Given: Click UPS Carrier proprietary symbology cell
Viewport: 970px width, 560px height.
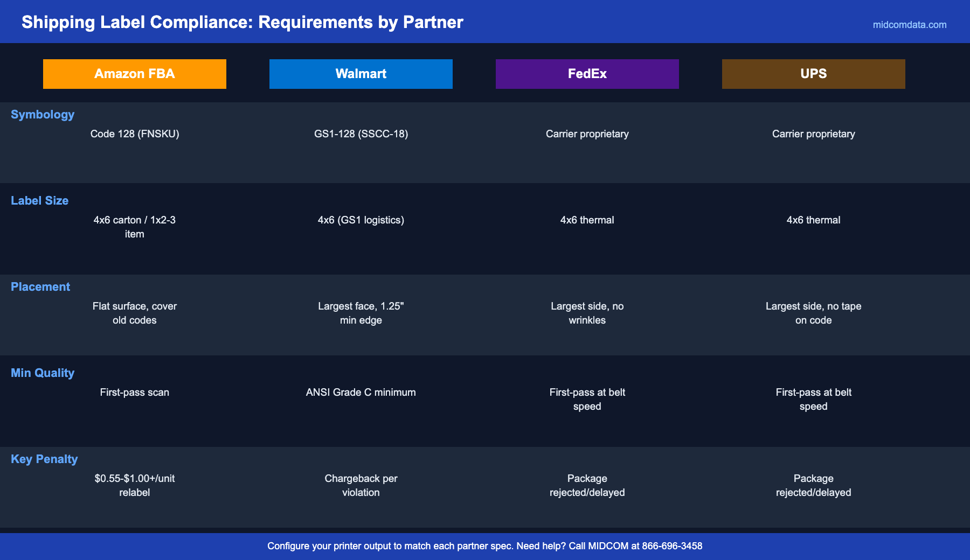Looking at the screenshot, I should [x=814, y=134].
